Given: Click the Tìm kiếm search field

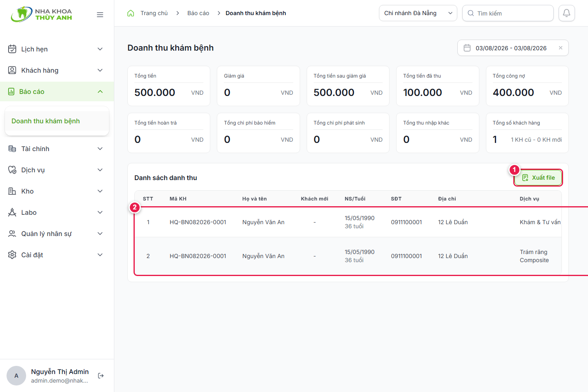Looking at the screenshot, I should pos(508,13).
